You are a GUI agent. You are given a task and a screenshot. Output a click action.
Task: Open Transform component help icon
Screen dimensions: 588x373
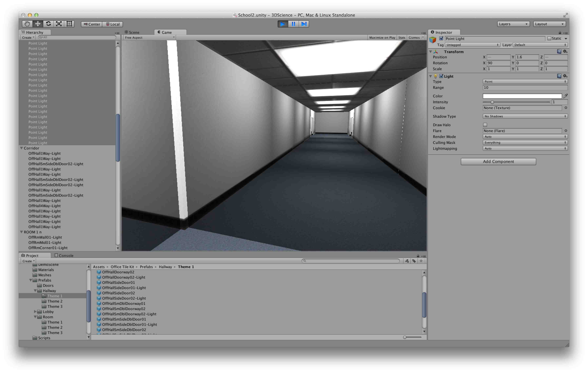click(x=559, y=51)
